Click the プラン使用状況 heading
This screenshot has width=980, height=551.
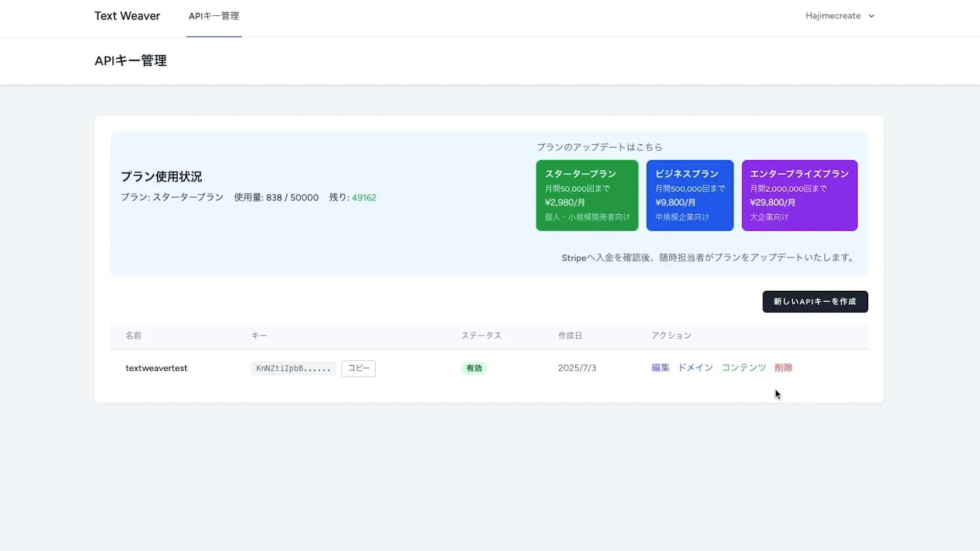(161, 177)
